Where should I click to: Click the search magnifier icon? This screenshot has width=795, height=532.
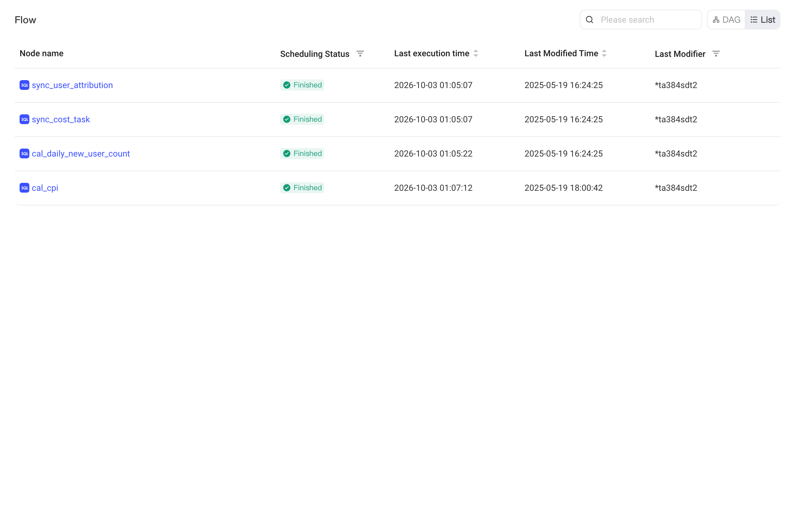(590, 20)
